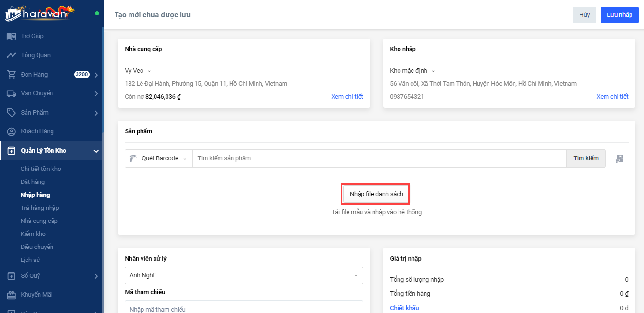This screenshot has height=313, width=644.
Task: Click the Tổng Quan chart icon
Action: (x=11, y=55)
